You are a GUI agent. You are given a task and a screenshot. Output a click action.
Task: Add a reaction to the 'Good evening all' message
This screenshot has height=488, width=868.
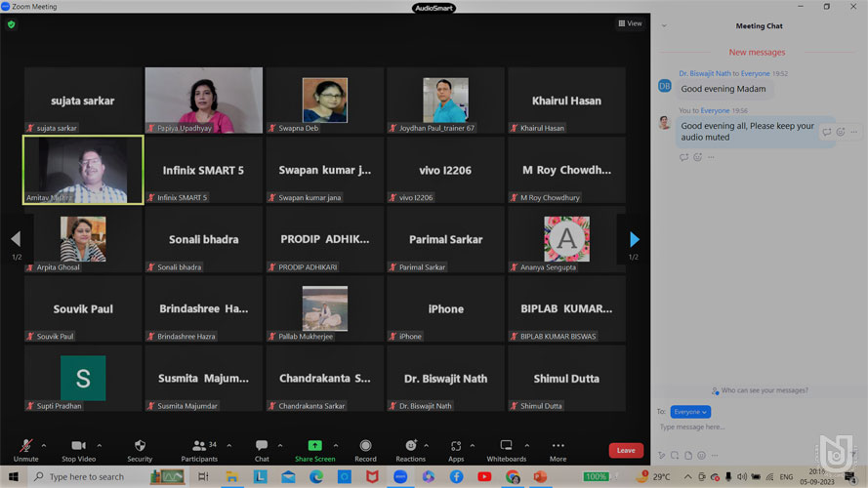(x=841, y=132)
